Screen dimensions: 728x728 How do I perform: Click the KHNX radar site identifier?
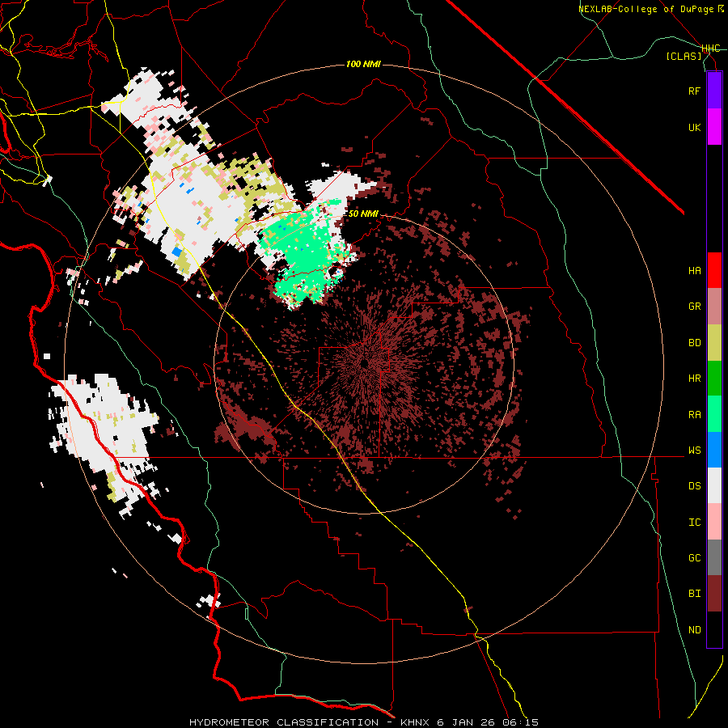[x=416, y=722]
